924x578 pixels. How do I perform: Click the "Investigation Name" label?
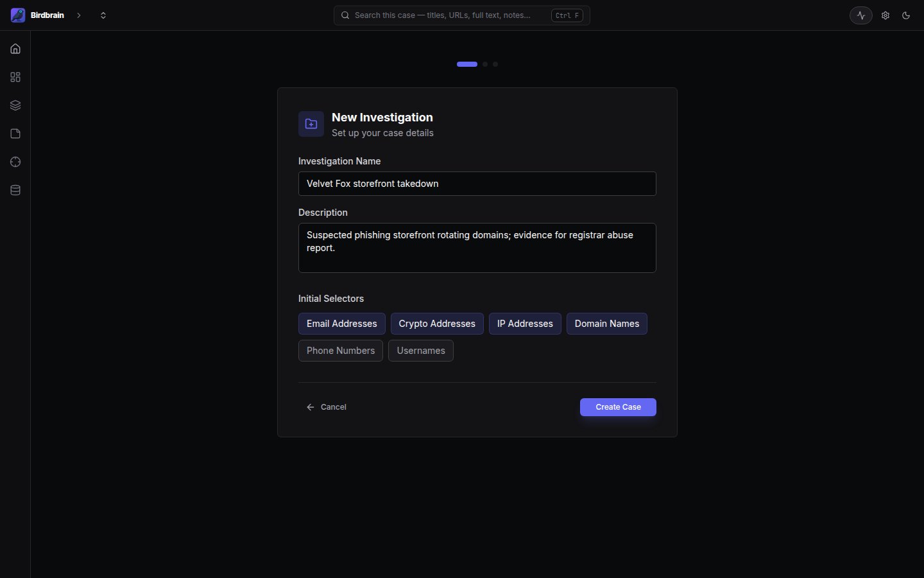[339, 161]
